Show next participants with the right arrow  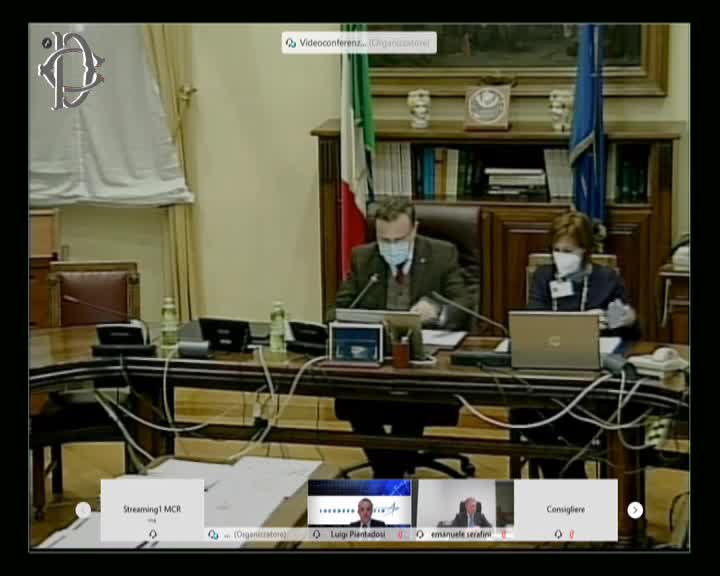click(x=635, y=510)
